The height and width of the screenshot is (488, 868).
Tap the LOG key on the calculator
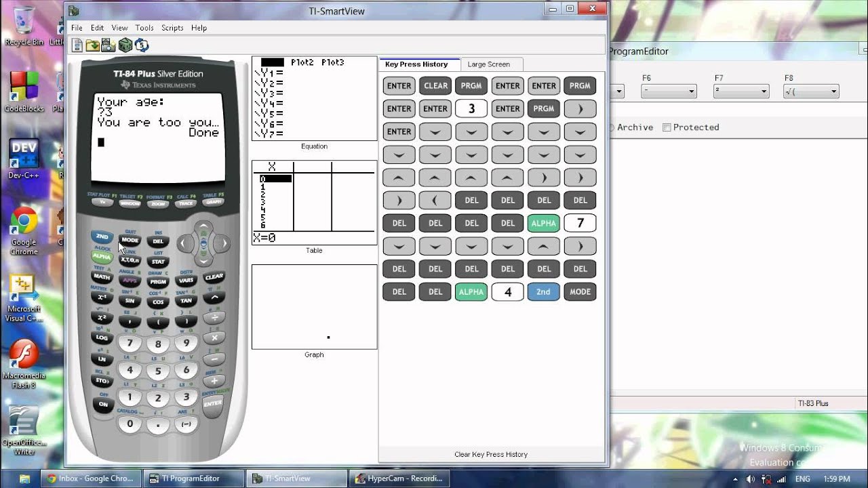pyautogui.click(x=102, y=337)
